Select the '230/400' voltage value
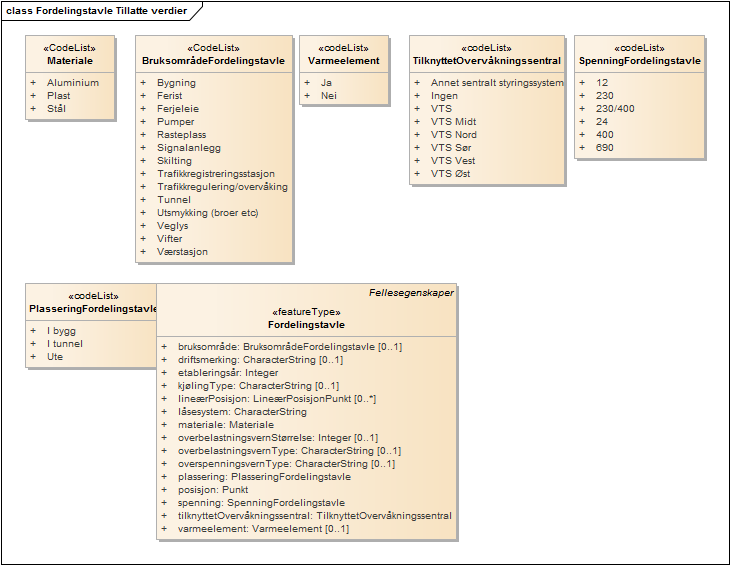 (x=614, y=109)
